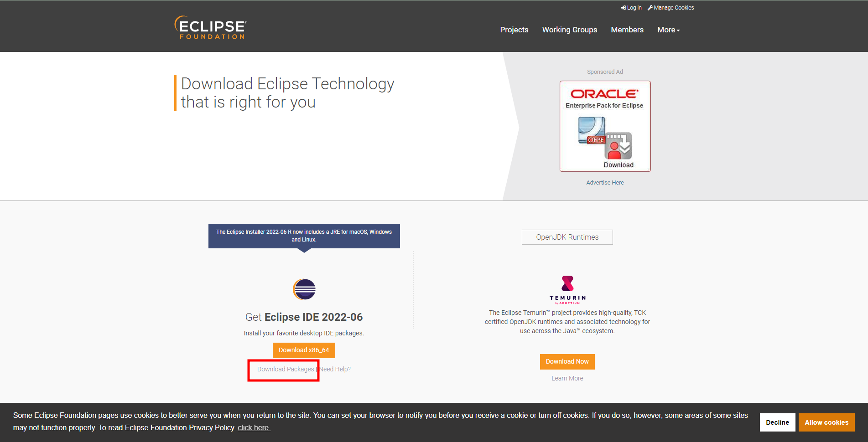Open the Working Groups menu item

569,30
